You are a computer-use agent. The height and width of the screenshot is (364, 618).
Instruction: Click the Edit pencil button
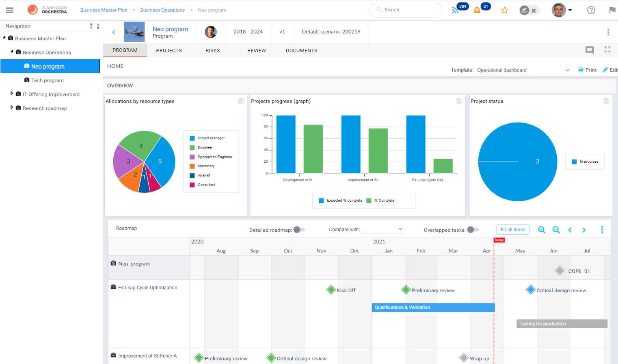tap(610, 70)
